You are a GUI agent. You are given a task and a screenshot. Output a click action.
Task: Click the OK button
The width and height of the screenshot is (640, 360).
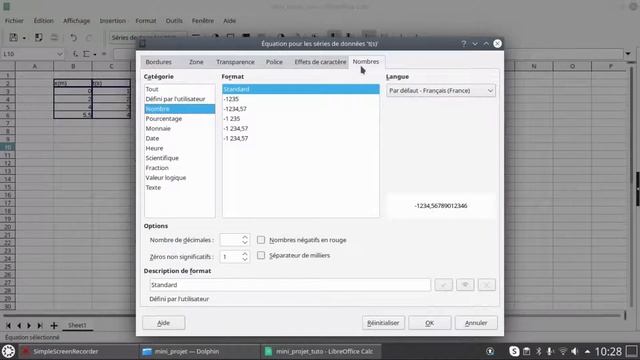[x=429, y=323]
